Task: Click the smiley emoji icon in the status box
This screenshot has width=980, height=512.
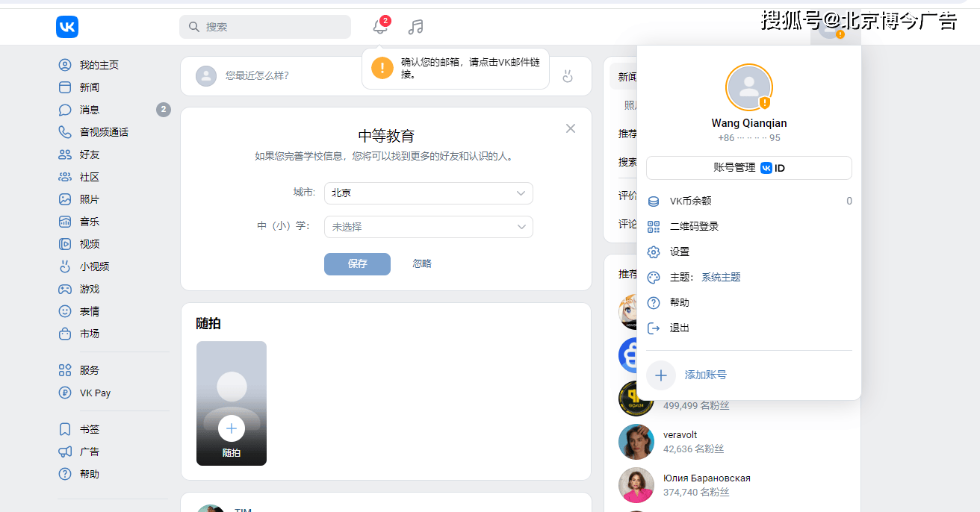Action: point(568,75)
